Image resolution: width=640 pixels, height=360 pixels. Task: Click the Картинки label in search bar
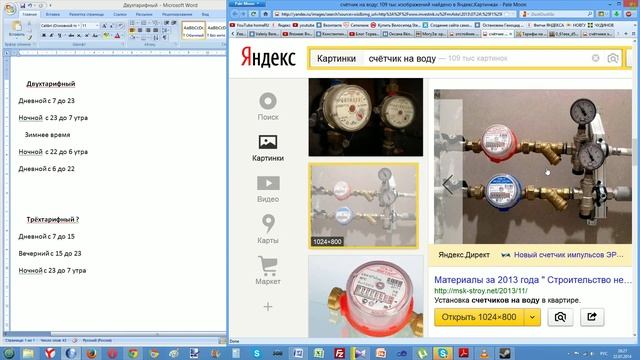[x=336, y=58]
